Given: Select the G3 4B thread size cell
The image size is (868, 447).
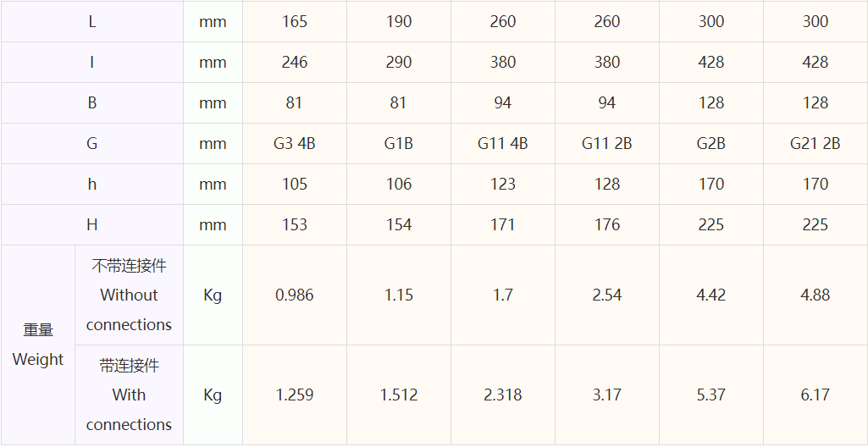Looking at the screenshot, I should click(295, 144).
